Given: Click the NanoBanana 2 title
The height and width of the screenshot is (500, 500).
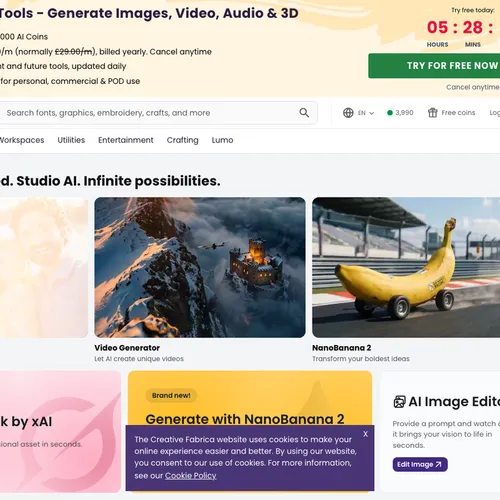Looking at the screenshot, I should [342, 348].
